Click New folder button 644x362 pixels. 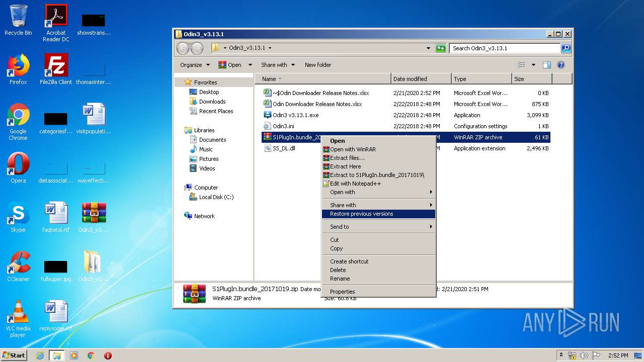(x=318, y=65)
